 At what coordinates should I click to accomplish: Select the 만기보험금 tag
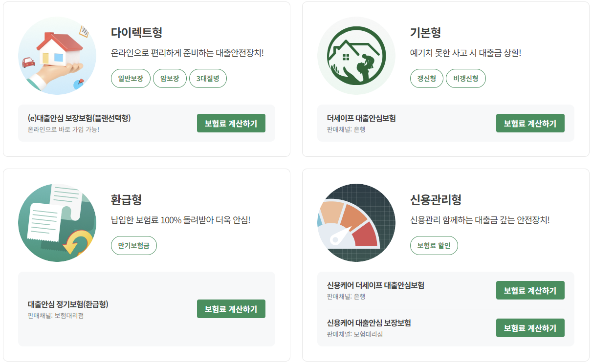[133, 246]
